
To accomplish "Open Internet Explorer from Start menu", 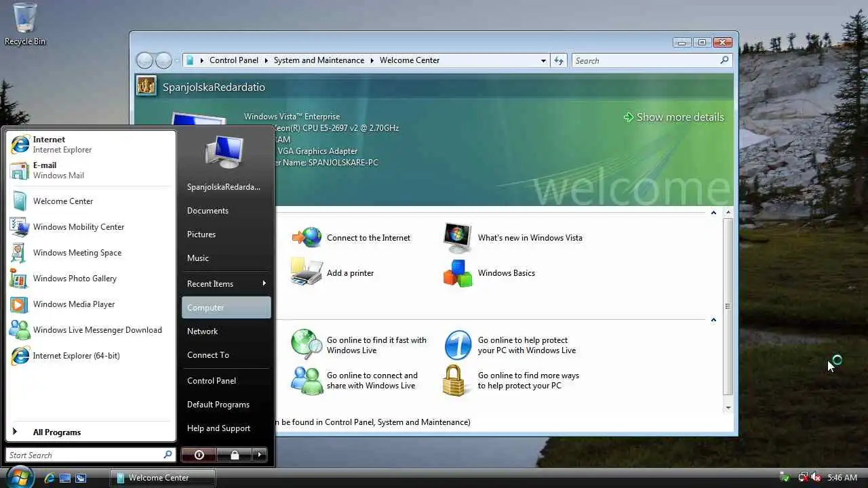I will 90,144.
